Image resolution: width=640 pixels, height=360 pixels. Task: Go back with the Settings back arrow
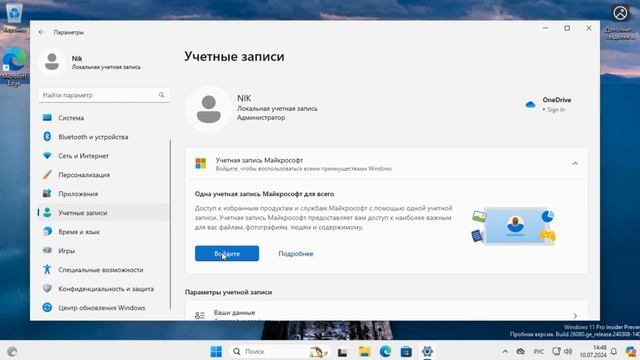pos(41,32)
